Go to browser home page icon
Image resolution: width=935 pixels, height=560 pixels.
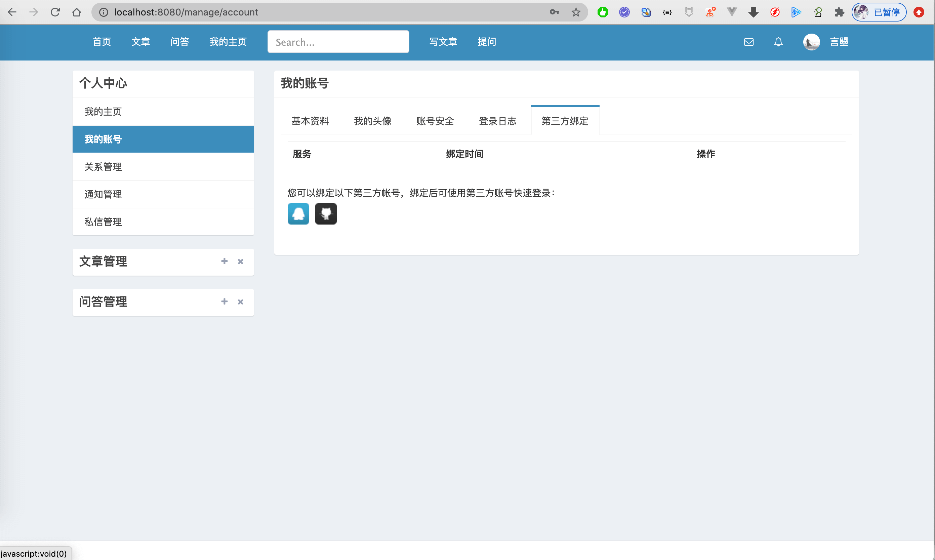click(x=77, y=12)
